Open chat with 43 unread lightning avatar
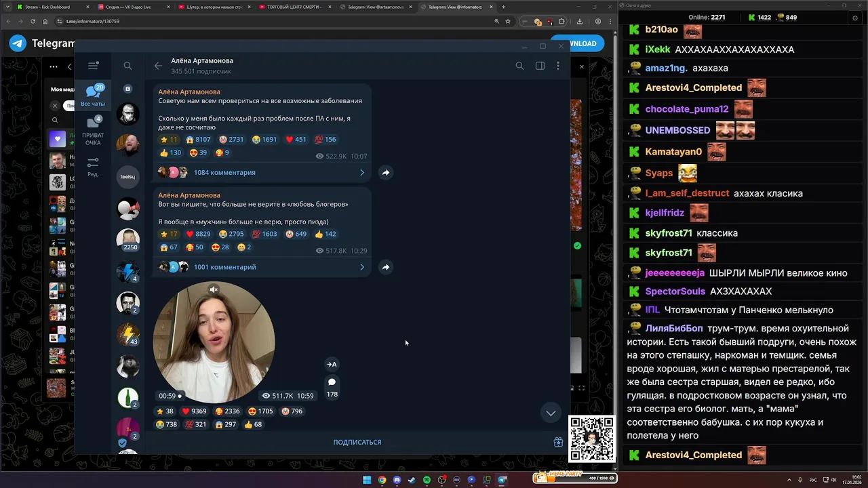The width and height of the screenshot is (868, 488). click(127, 334)
